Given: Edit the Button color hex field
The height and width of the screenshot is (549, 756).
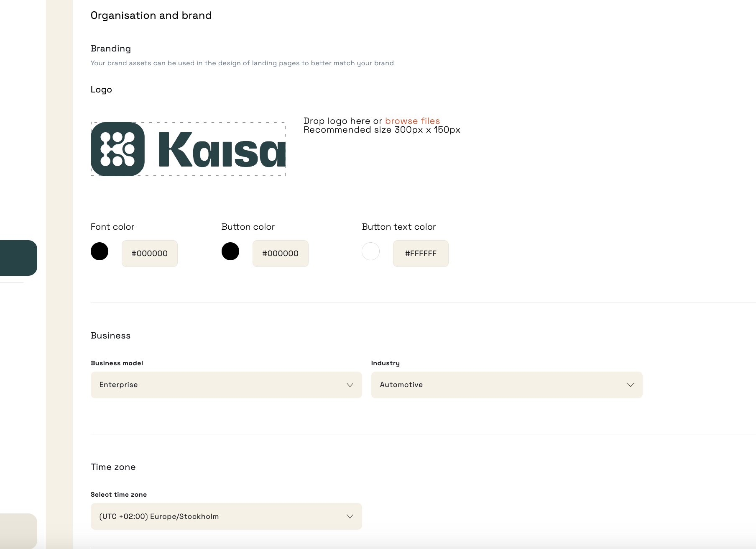Looking at the screenshot, I should coord(281,254).
